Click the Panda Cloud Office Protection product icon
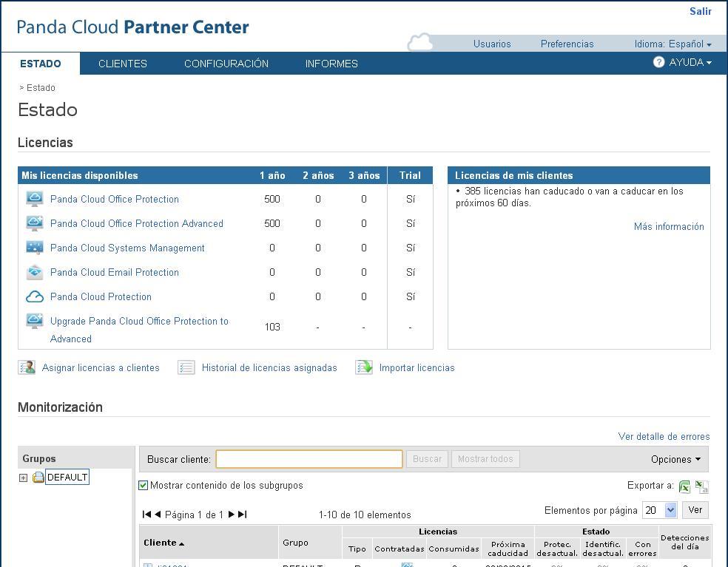This screenshot has width=728, height=567. point(35,199)
